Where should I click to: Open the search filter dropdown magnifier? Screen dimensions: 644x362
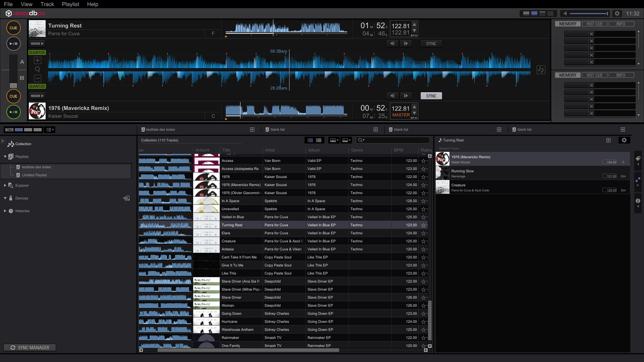click(x=361, y=140)
